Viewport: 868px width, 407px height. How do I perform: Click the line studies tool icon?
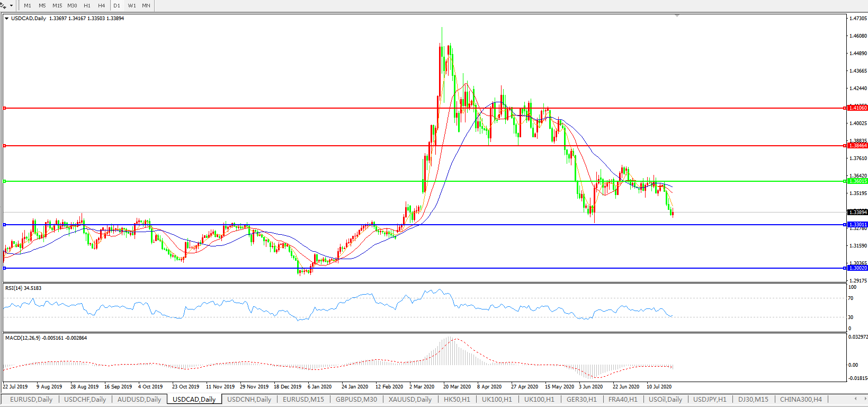pos(4,5)
